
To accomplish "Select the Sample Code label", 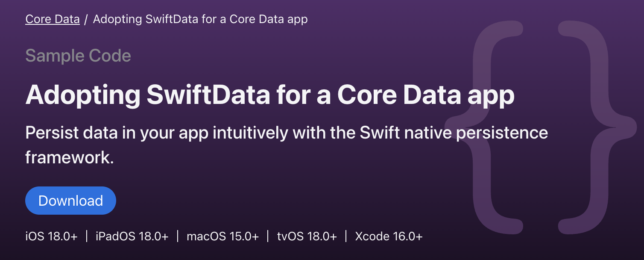I will (x=78, y=55).
